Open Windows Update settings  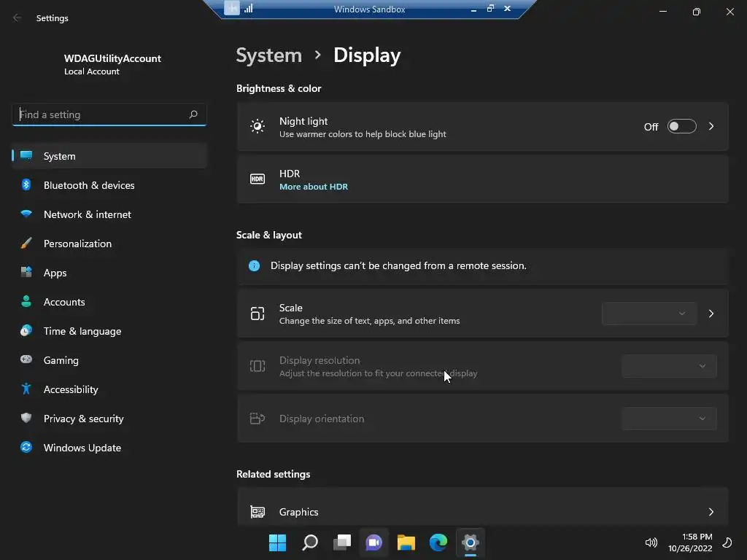point(109,448)
